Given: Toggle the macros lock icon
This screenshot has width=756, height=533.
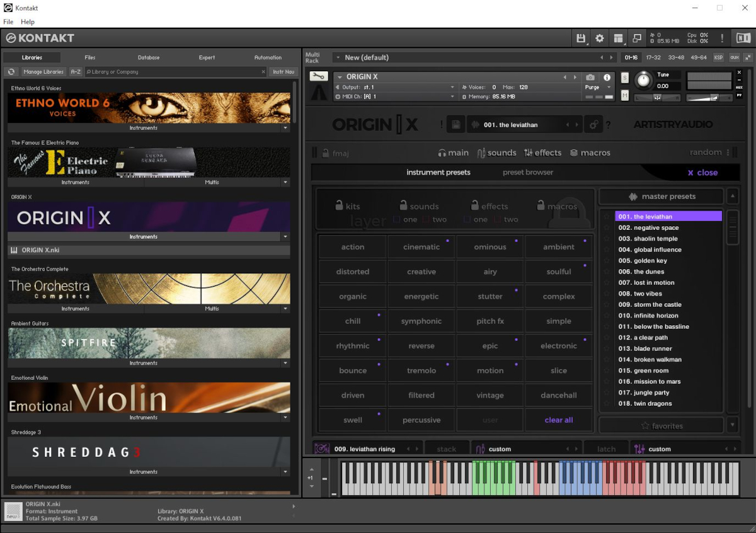Looking at the screenshot, I should click(x=541, y=205).
